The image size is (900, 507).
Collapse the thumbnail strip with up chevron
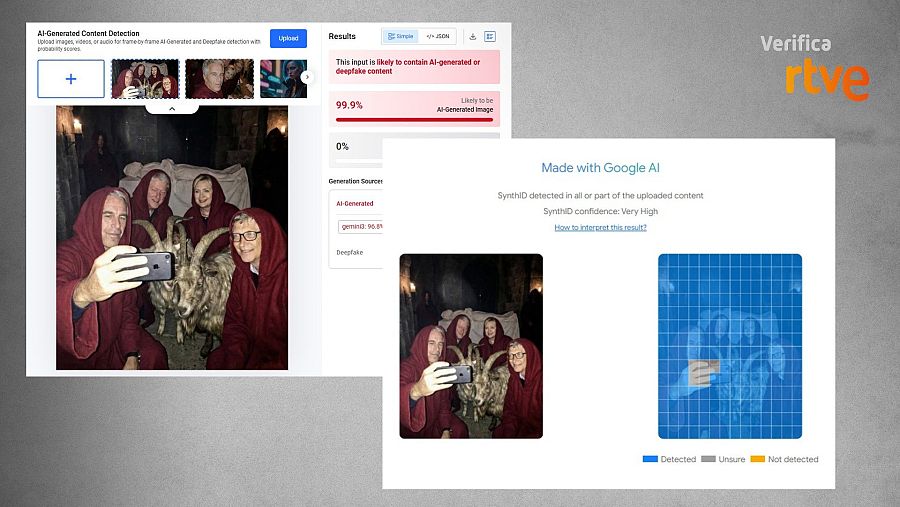point(171,107)
